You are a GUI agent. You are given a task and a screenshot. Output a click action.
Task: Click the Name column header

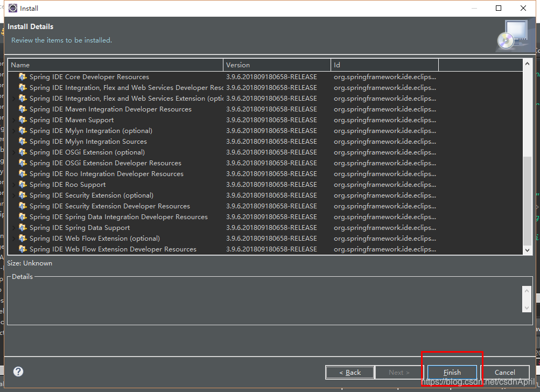coord(115,65)
